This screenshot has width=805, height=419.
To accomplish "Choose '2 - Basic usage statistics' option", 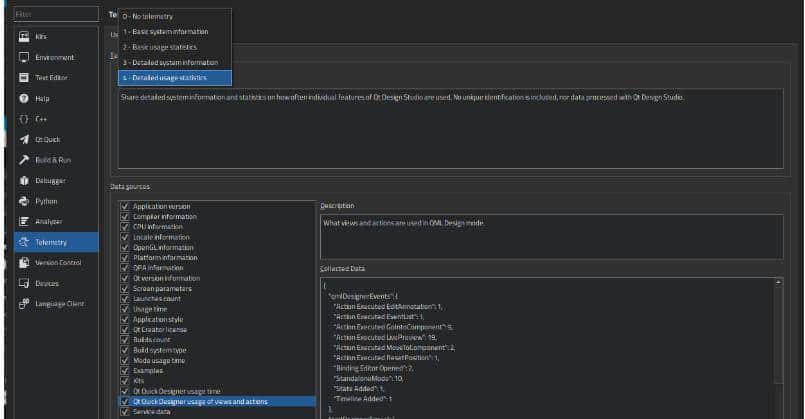I will point(175,47).
